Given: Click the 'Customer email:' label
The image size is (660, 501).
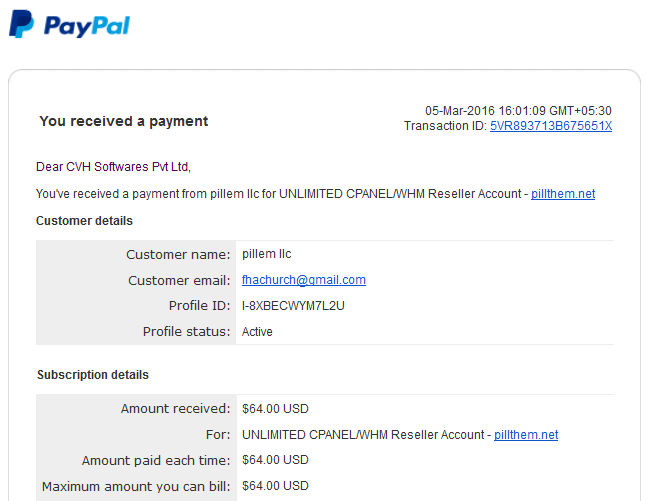Looking at the screenshot, I should pos(179,280).
